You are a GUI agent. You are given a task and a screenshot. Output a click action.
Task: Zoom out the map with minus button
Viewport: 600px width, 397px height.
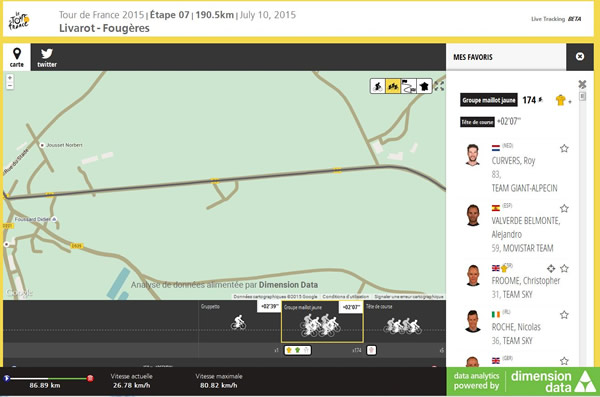coord(10,85)
